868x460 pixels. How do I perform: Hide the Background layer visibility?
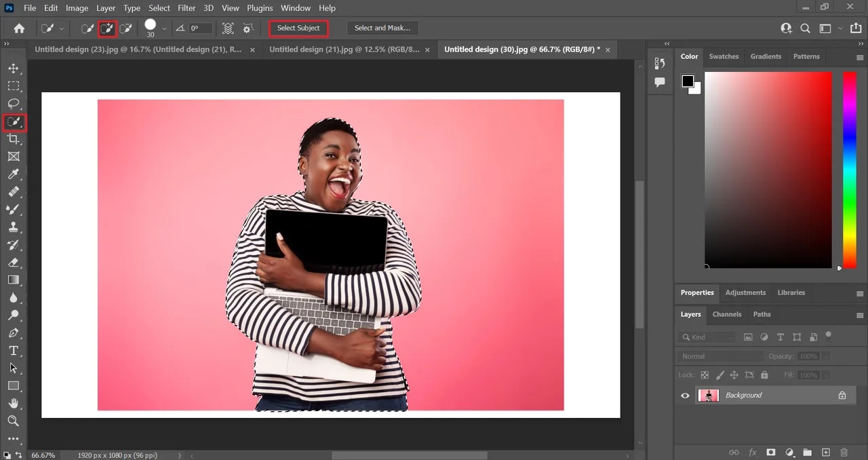[685, 396]
